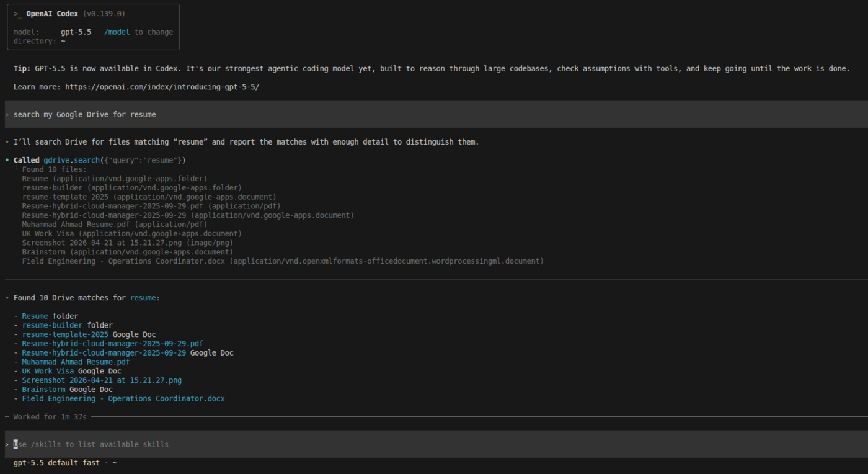This screenshot has height=474, width=868.
Task: Open Resume-hybrid-cloud-manager-2025-09-29 Google Doc link
Action: (104, 352)
